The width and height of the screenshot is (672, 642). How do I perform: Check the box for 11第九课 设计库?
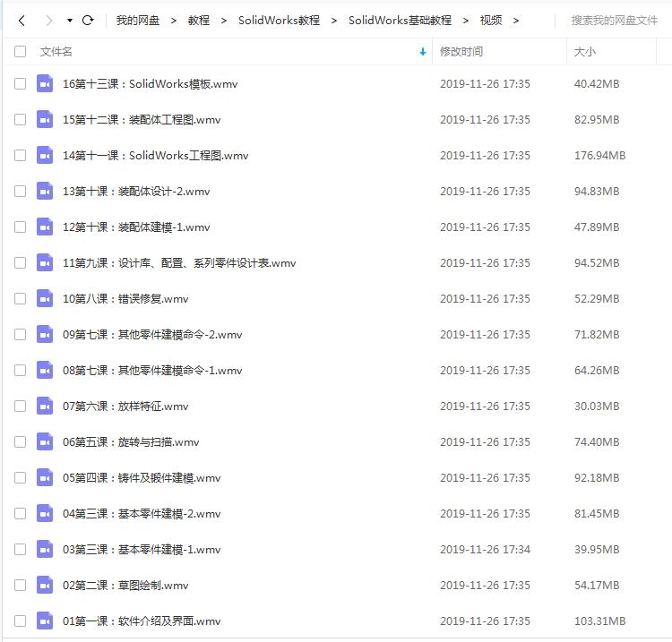tap(20, 262)
